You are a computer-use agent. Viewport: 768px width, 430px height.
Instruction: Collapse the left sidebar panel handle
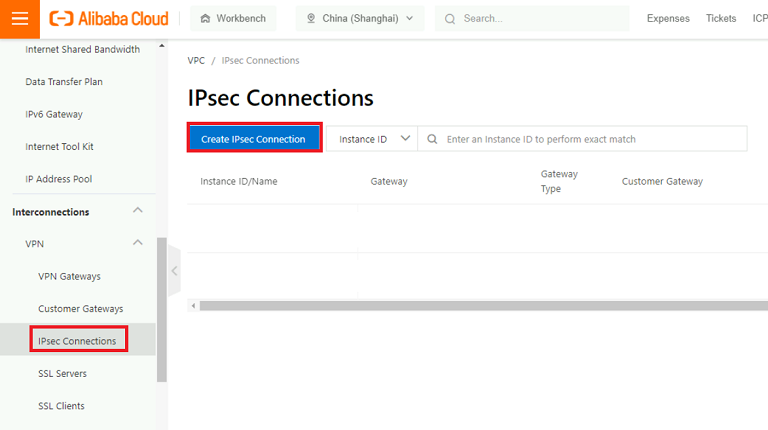click(x=173, y=270)
